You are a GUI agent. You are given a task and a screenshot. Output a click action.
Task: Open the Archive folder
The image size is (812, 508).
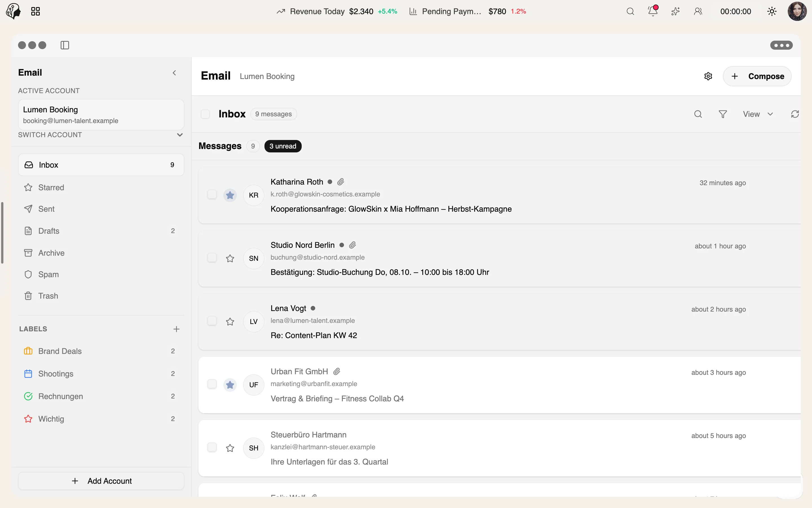click(x=101, y=253)
